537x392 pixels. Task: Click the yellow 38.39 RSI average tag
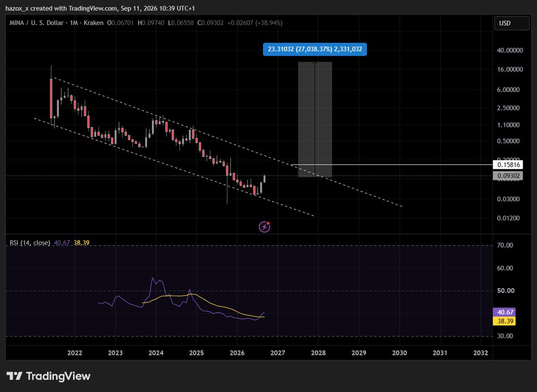tap(505, 321)
